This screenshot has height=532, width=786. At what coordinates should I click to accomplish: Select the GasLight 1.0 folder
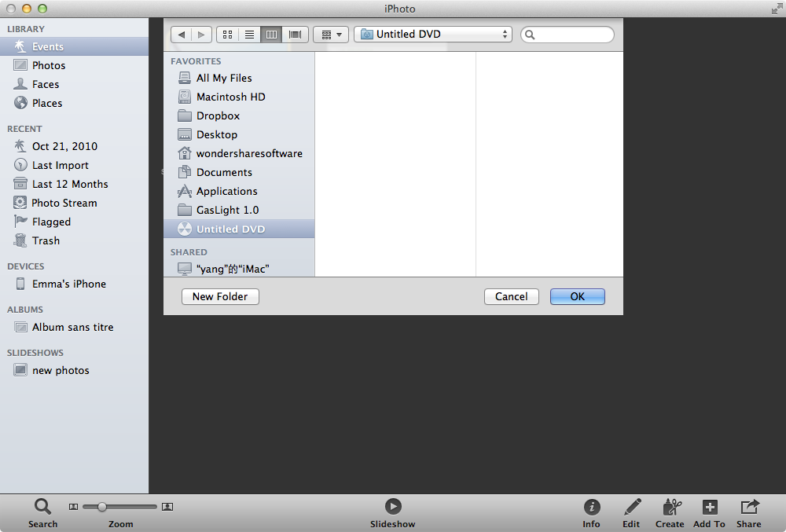(239, 210)
